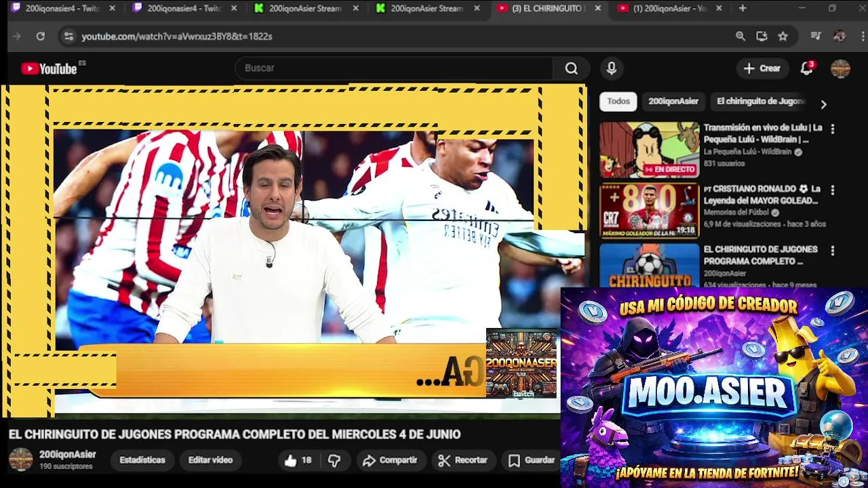Click the YouTube Buscar search field
Screen dimensions: 868x488
pyautogui.click(x=393, y=68)
